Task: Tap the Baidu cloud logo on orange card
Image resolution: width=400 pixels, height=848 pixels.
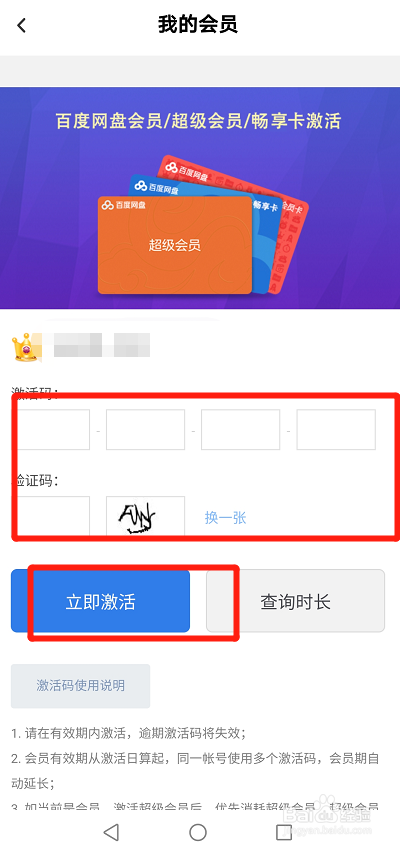Action: pos(106,205)
